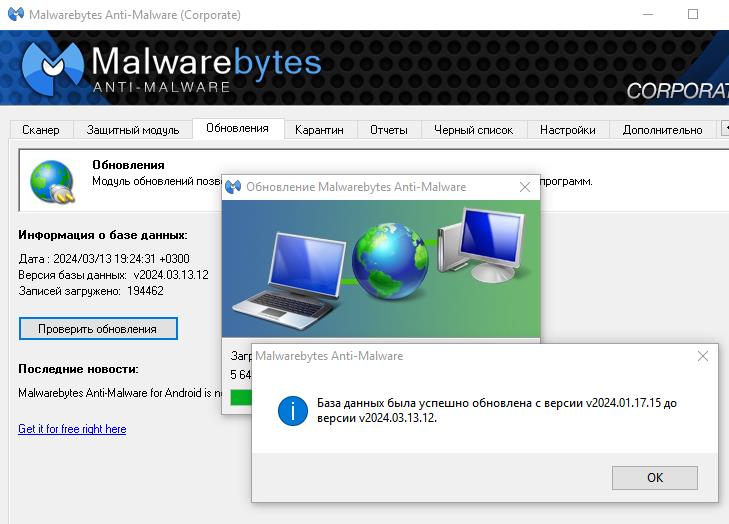
Task: Minimize the Malwarebytes main window
Action: coord(648,14)
